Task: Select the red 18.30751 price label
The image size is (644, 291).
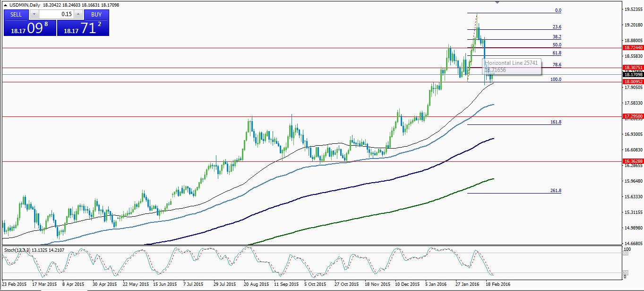Action: (x=633, y=68)
